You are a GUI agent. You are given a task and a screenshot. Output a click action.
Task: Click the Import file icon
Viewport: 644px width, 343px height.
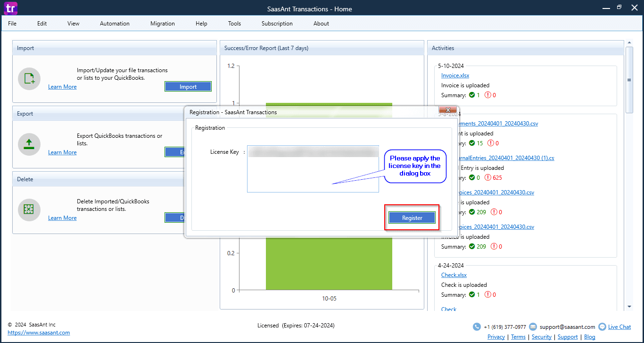coord(29,78)
